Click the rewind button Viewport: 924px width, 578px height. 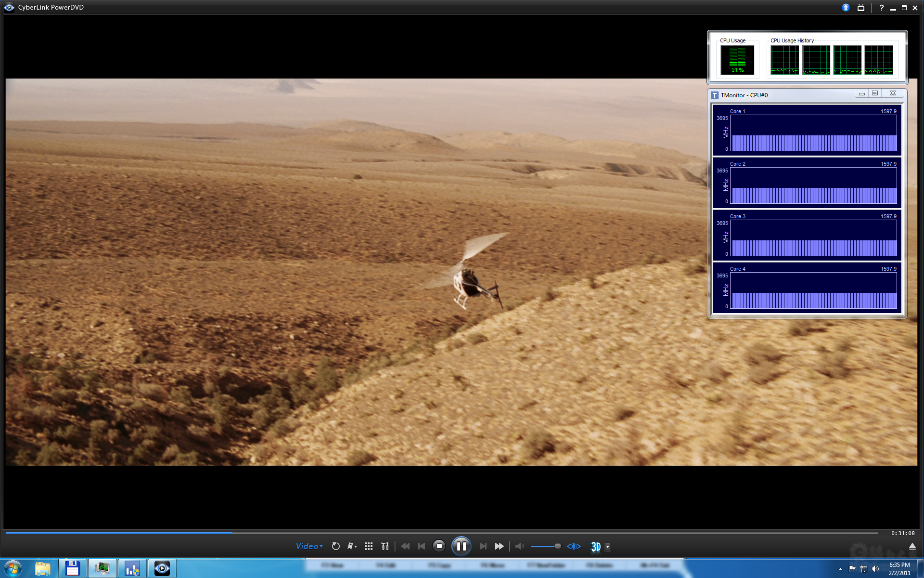pyautogui.click(x=405, y=546)
